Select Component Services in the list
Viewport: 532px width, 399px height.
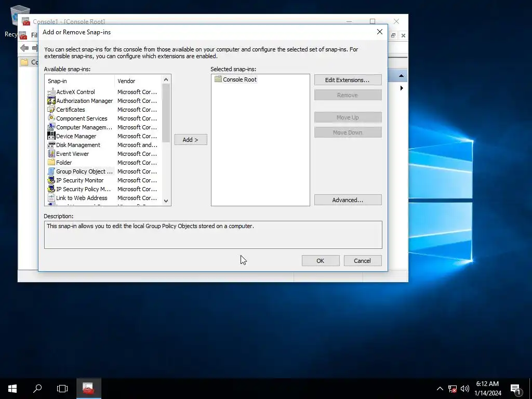coord(82,118)
